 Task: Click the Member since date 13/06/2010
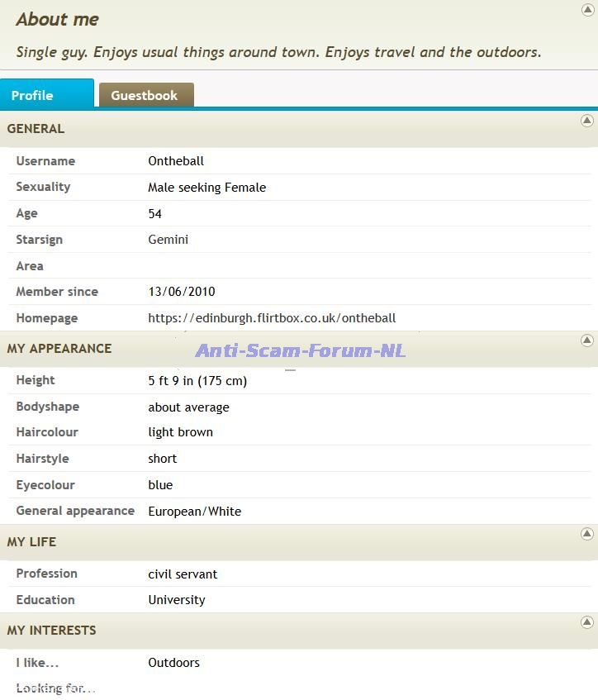coord(182,292)
